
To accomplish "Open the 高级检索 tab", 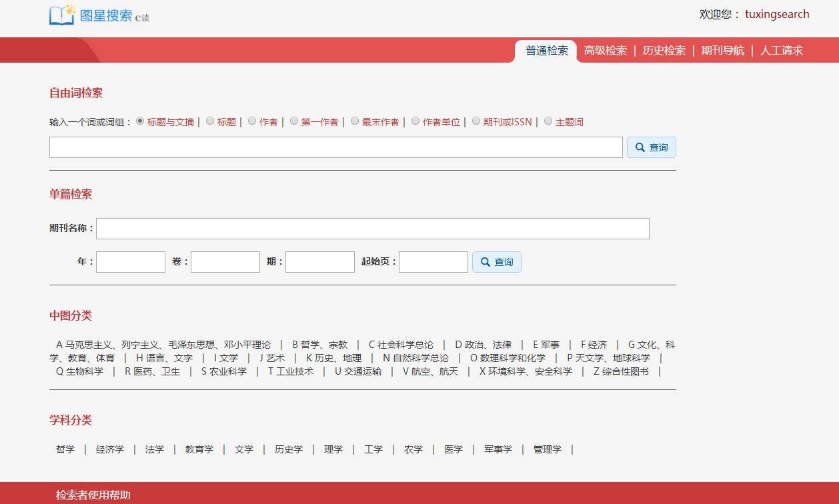I will click(605, 51).
